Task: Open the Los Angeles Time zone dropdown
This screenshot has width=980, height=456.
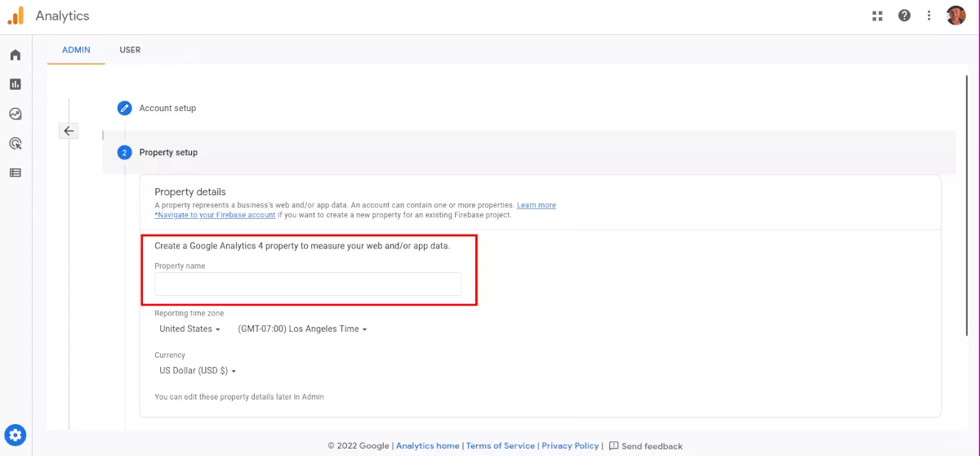Action: 302,329
